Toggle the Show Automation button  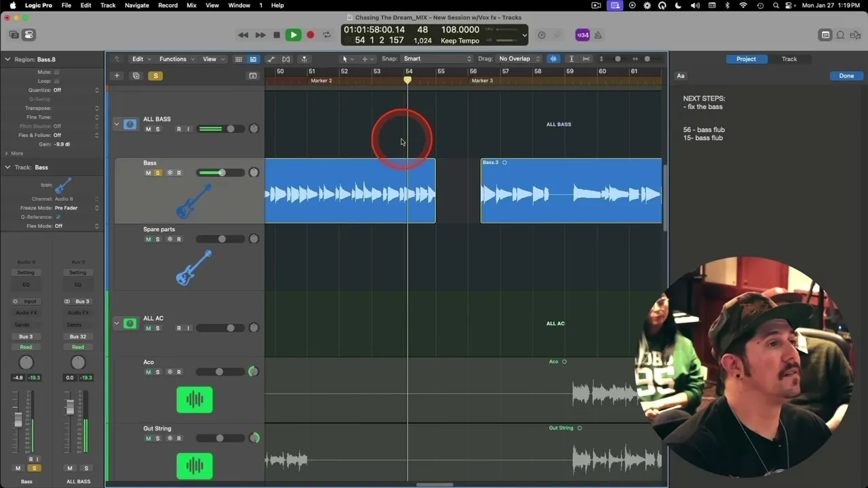(271, 59)
